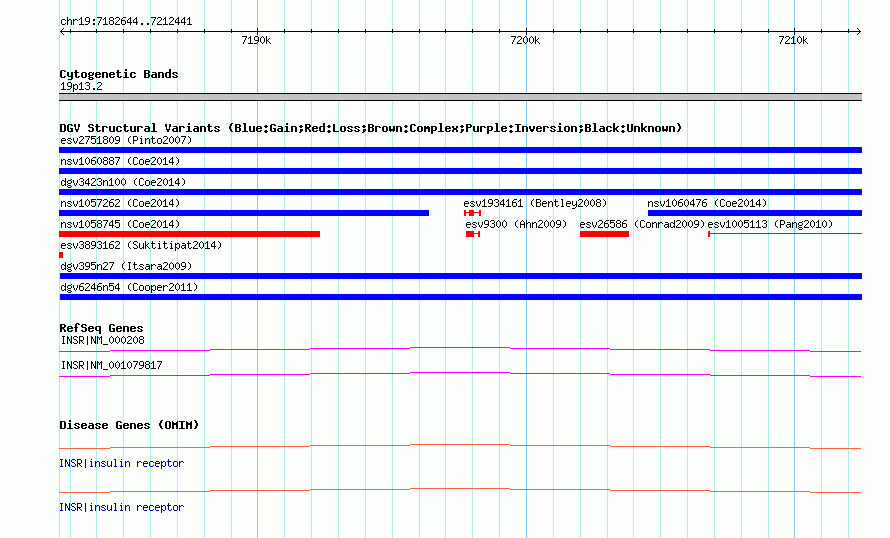Click the esv1934161 (Bentley2008) label
This screenshot has width=890, height=538.
pyautogui.click(x=535, y=203)
